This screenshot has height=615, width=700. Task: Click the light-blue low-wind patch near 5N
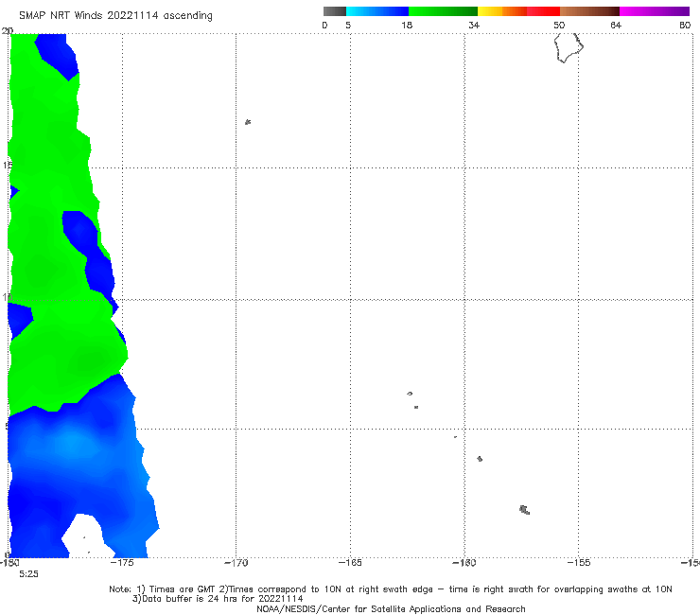point(72,442)
